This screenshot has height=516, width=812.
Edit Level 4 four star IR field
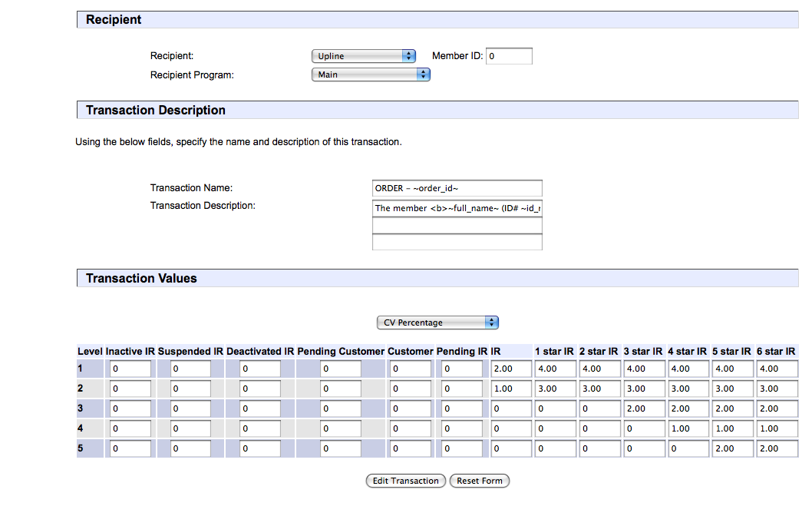(x=688, y=428)
